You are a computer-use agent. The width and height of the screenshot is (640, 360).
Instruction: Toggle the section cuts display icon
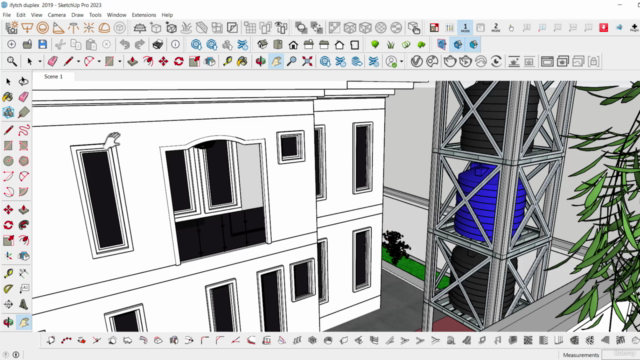[458, 44]
